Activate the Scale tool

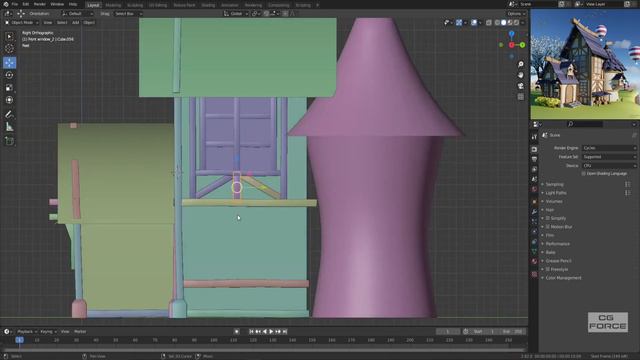point(9,88)
